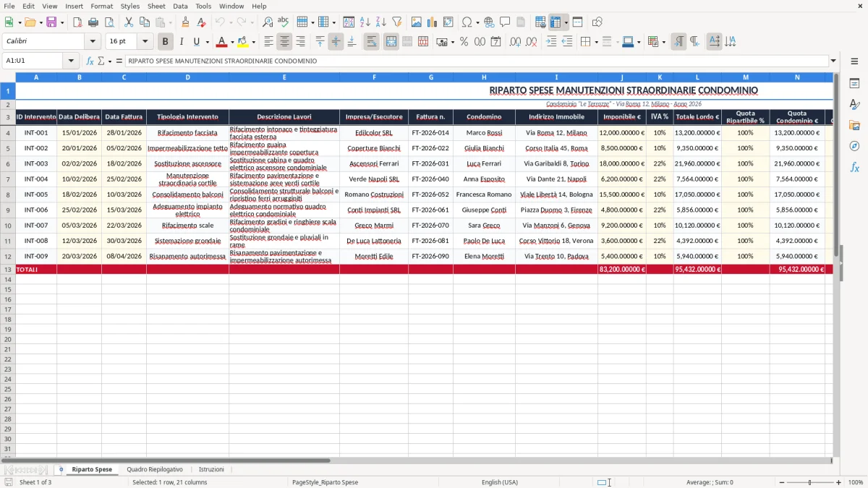Click the Format as Date icon
Image resolution: width=868 pixels, height=488 pixels.
(495, 42)
